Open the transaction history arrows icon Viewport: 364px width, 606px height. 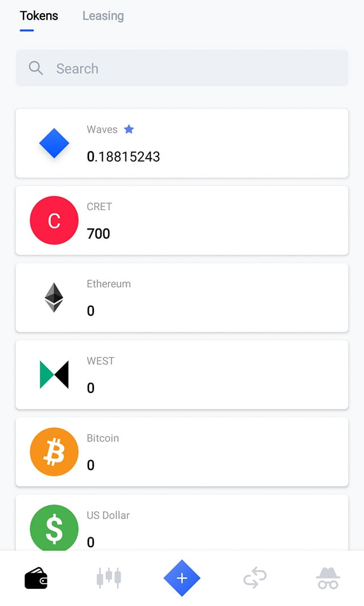(x=255, y=578)
